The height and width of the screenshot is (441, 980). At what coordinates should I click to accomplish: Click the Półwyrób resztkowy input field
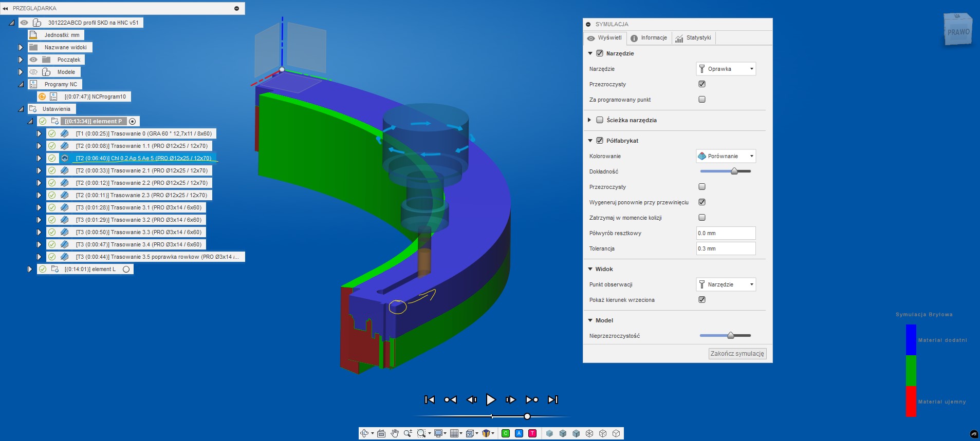coord(726,233)
